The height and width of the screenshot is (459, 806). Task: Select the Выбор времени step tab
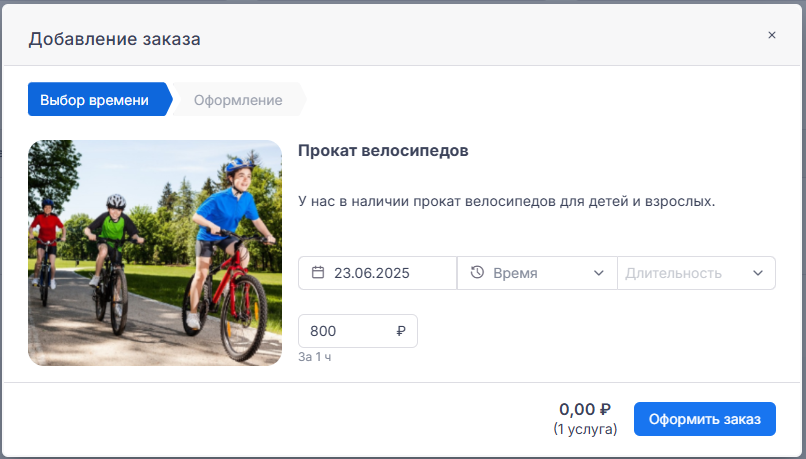tap(98, 100)
